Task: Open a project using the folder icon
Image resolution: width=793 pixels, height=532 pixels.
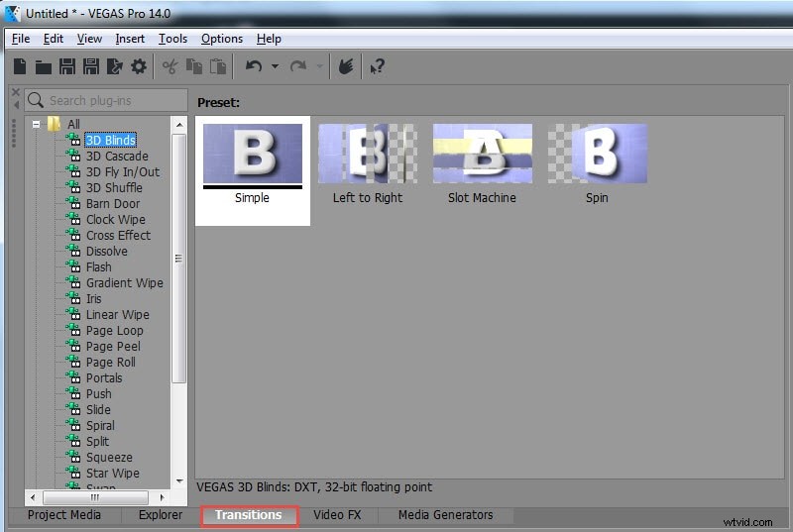Action: (44, 67)
